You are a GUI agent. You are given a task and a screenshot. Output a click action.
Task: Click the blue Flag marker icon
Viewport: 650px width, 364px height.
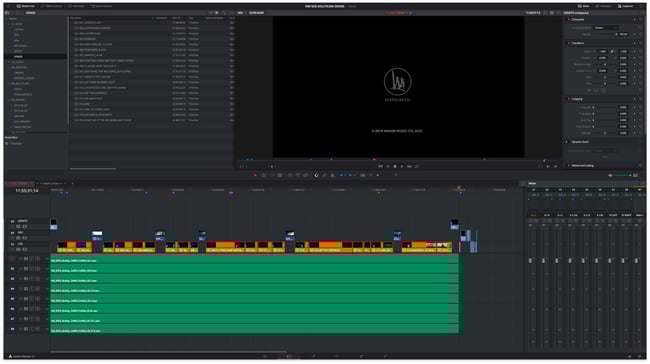(x=342, y=175)
